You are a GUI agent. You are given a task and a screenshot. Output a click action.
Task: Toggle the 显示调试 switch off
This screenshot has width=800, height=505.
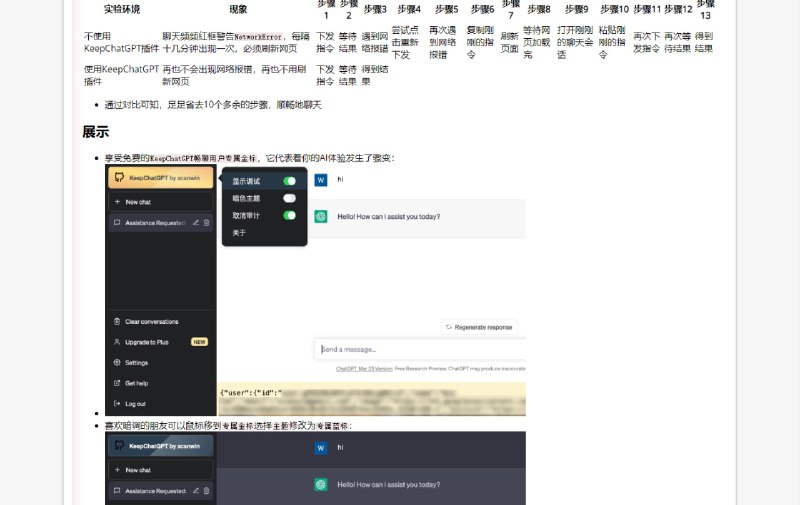click(x=289, y=181)
